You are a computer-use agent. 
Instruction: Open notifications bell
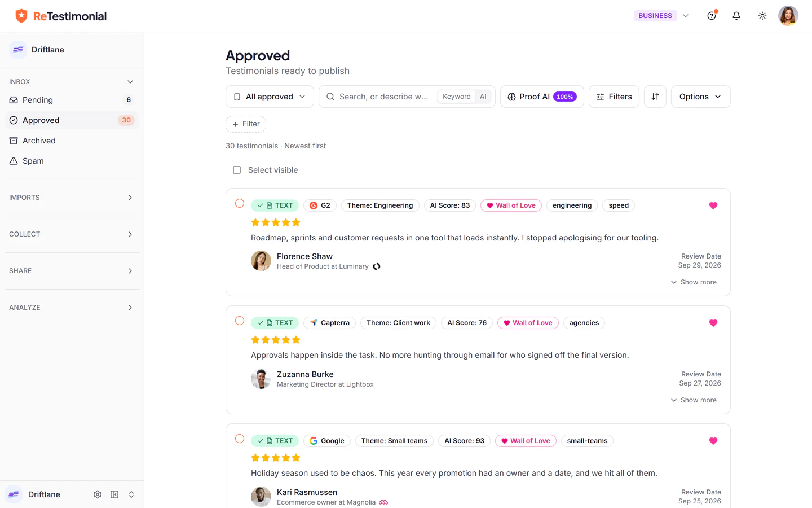point(736,16)
